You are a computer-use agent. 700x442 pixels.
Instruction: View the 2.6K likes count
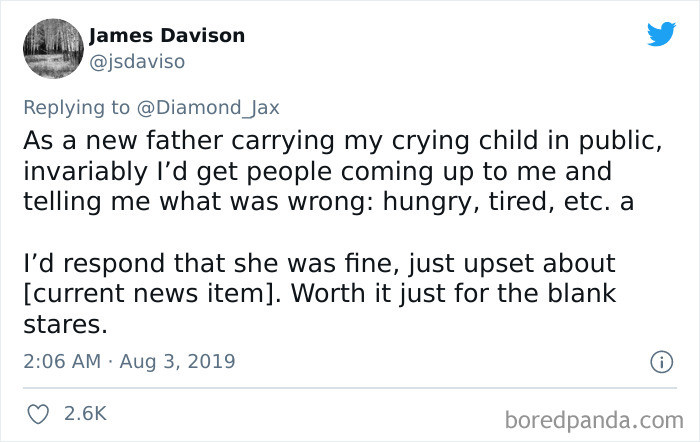tap(85, 413)
